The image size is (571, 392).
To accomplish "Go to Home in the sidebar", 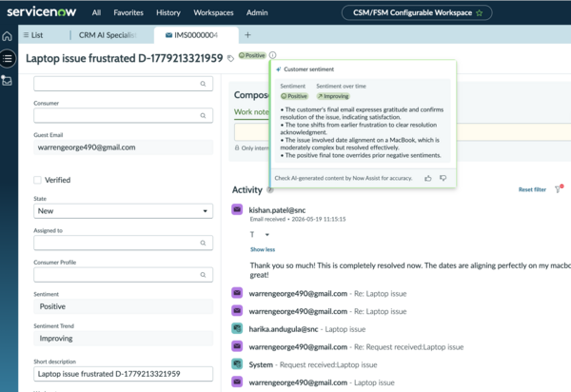I will [8, 36].
